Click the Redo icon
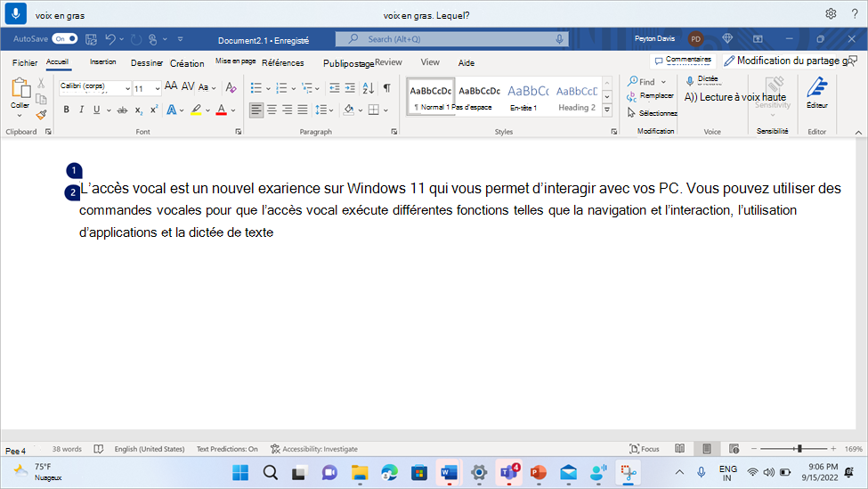 [x=136, y=39]
